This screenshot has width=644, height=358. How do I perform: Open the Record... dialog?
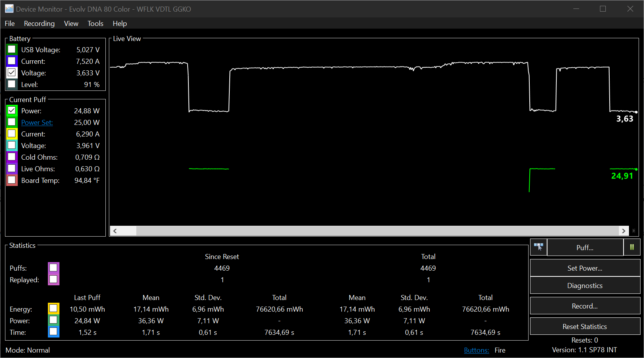click(x=585, y=306)
